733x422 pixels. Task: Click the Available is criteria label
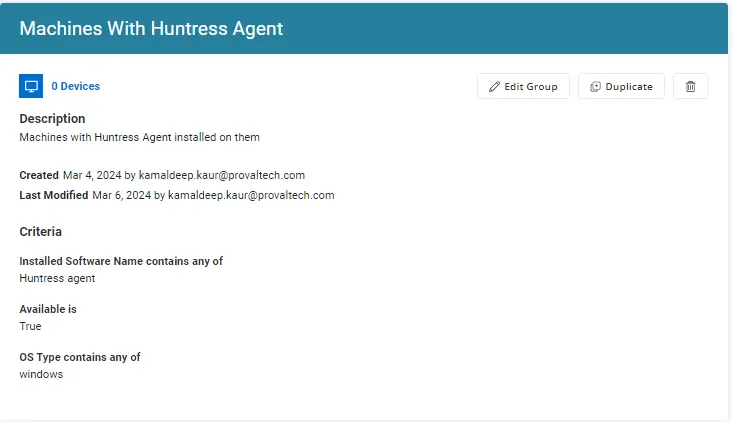tap(48, 309)
